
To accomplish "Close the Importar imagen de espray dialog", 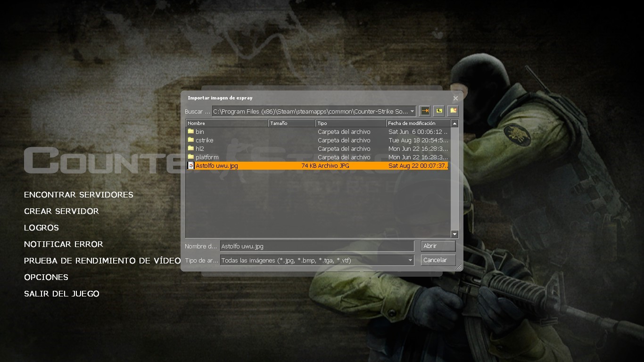I will tap(455, 98).
